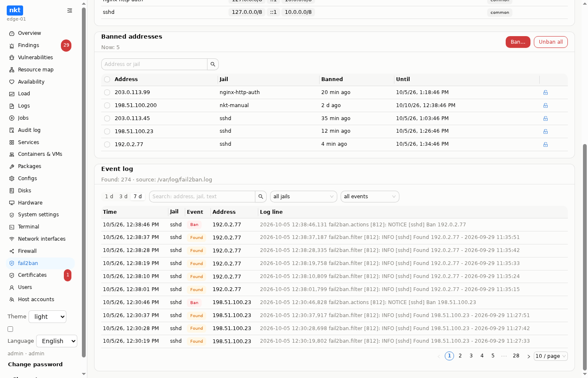
Task: Open the 10 / page size dropdown
Action: 551,356
